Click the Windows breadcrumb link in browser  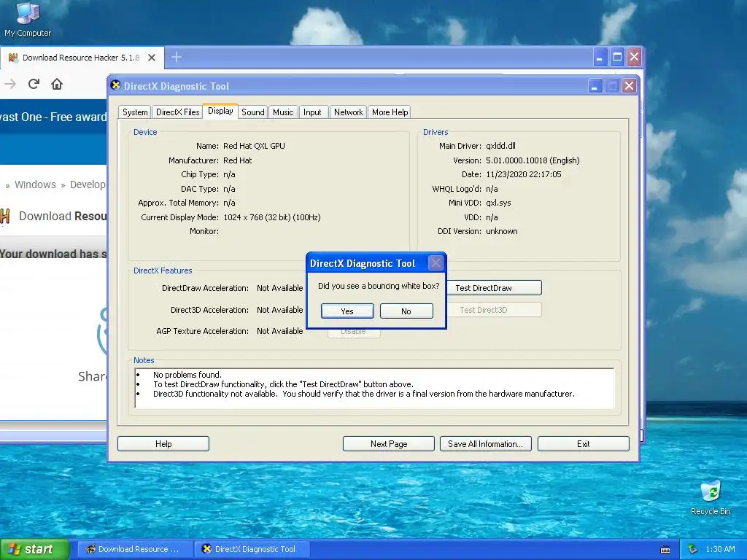pos(35,184)
